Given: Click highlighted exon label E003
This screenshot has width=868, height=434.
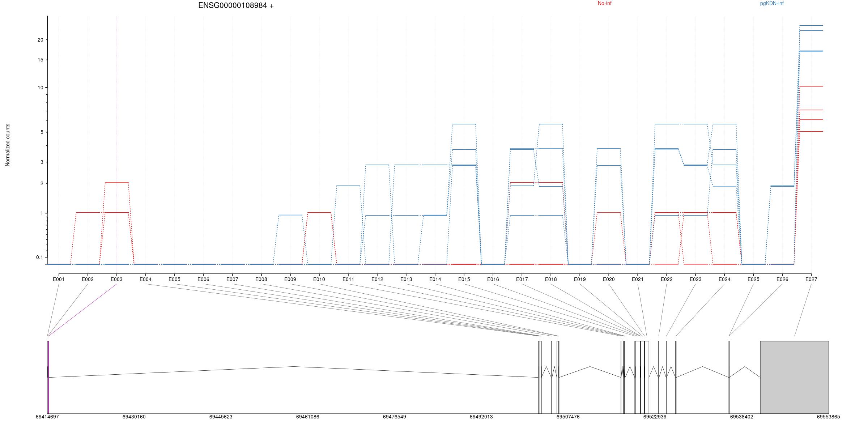Looking at the screenshot, I should [116, 279].
